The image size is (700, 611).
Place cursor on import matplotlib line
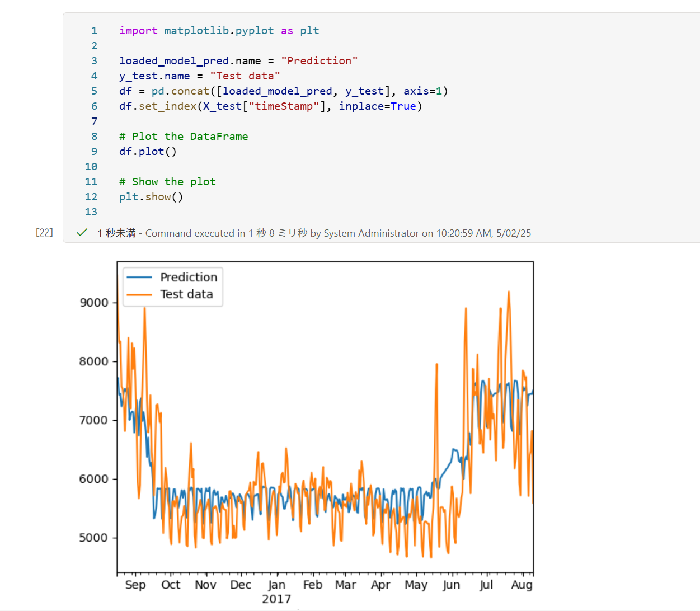pyautogui.click(x=219, y=31)
